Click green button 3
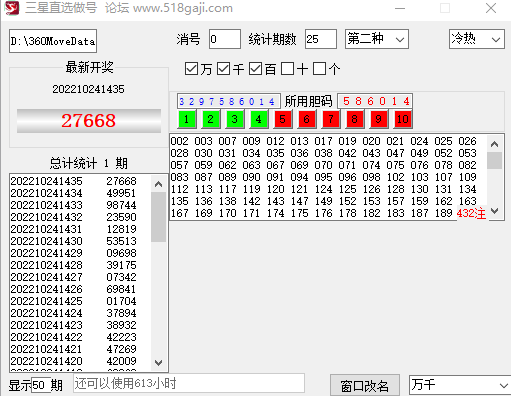The image size is (511, 396). pos(234,119)
